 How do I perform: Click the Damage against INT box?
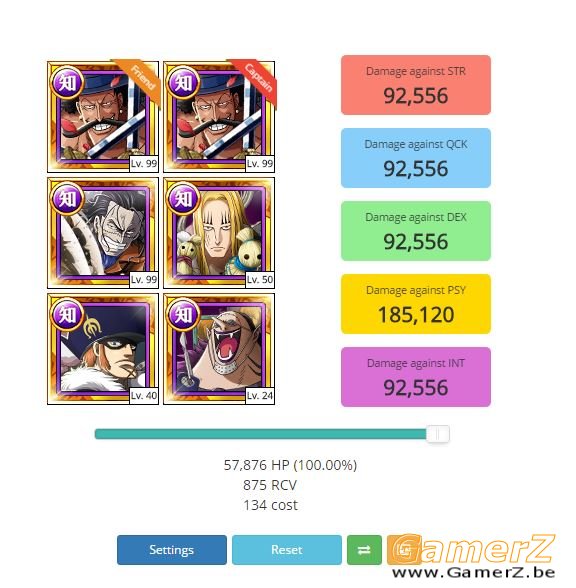point(416,377)
